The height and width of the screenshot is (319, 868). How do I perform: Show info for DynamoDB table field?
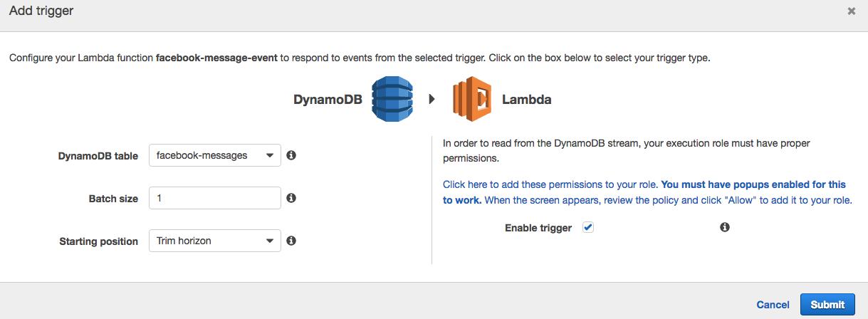click(x=291, y=155)
